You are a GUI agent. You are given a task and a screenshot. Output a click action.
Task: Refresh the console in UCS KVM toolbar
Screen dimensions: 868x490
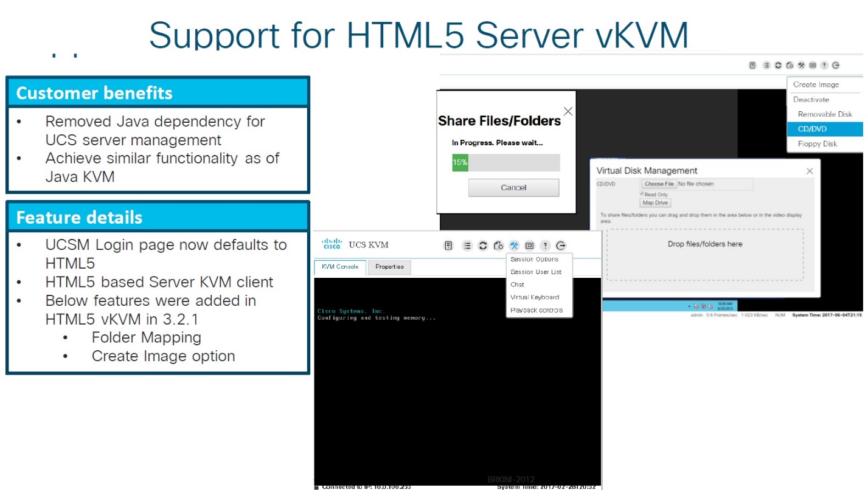pos(483,246)
